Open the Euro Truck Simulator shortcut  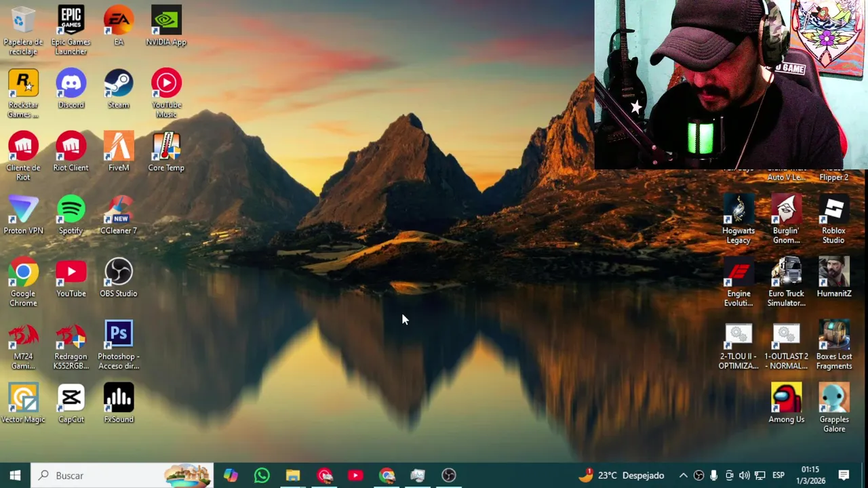[787, 283]
